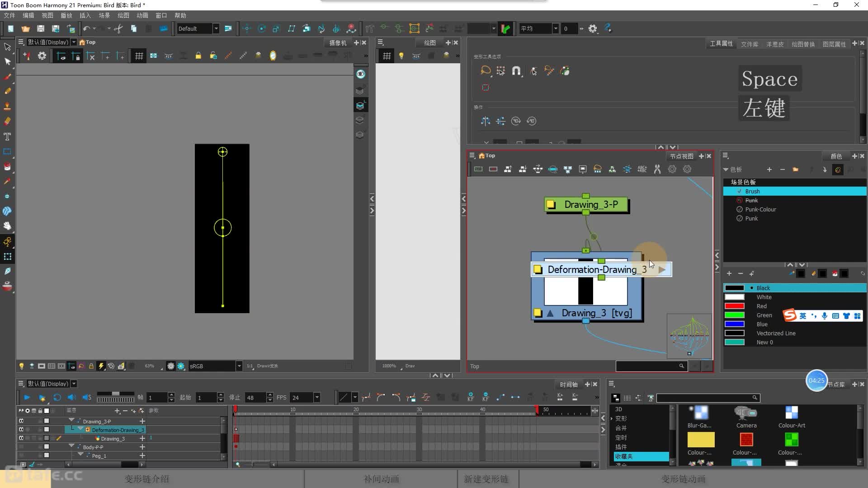Toggle the yellow enable square on Drawing_3-P node
Screen dimensions: 868x488
tap(551, 204)
